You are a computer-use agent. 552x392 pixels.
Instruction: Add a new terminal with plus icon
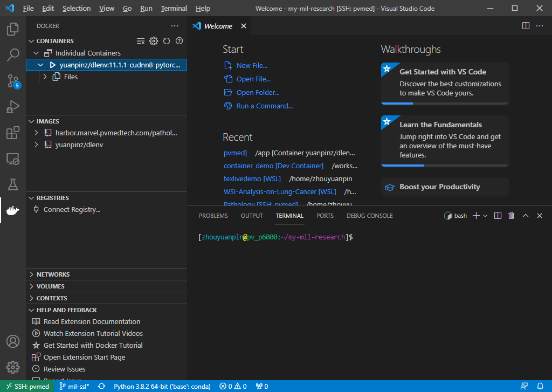(x=476, y=216)
